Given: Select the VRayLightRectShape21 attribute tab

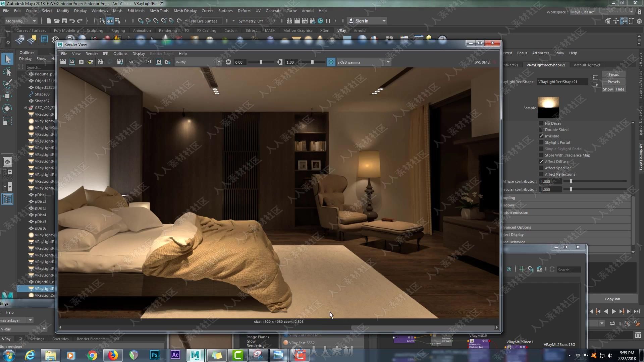Looking at the screenshot, I should [x=546, y=65].
